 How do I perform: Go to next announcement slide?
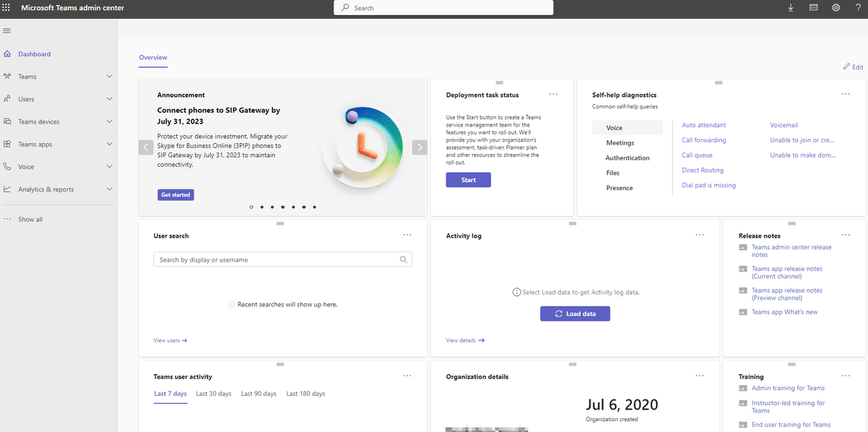tap(420, 147)
